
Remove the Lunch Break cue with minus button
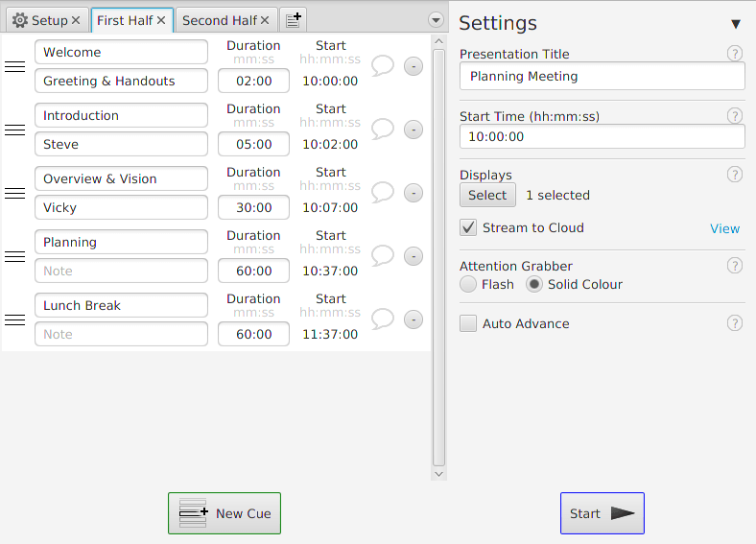point(413,319)
